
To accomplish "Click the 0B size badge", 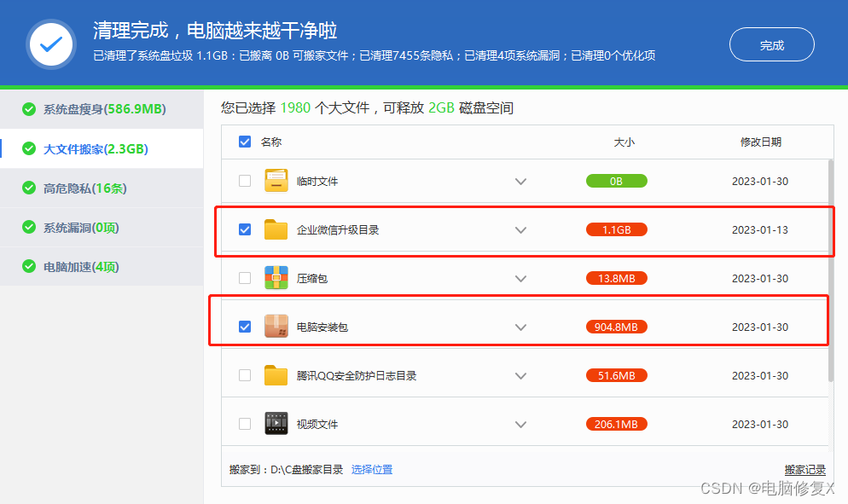I will pos(617,181).
